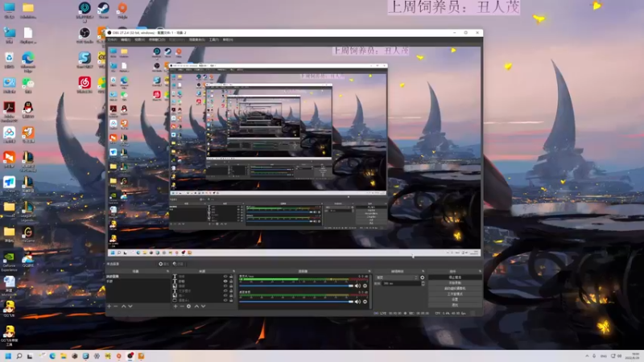
Task: Pop out the Scene Transitions dock panel
Action: 423,271
